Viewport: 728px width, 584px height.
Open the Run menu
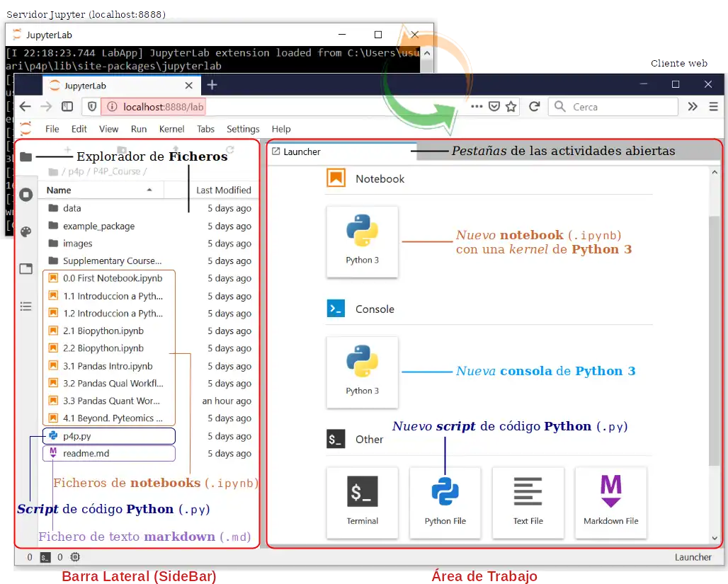tap(139, 129)
